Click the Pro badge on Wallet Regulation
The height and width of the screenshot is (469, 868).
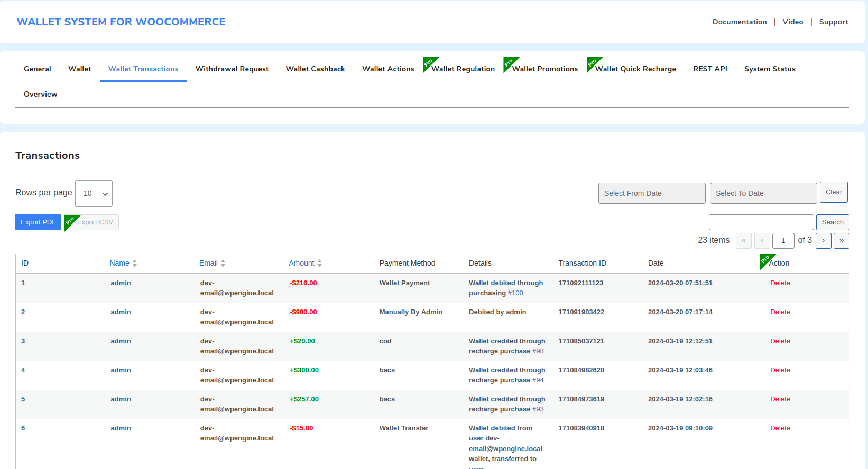[429, 62]
